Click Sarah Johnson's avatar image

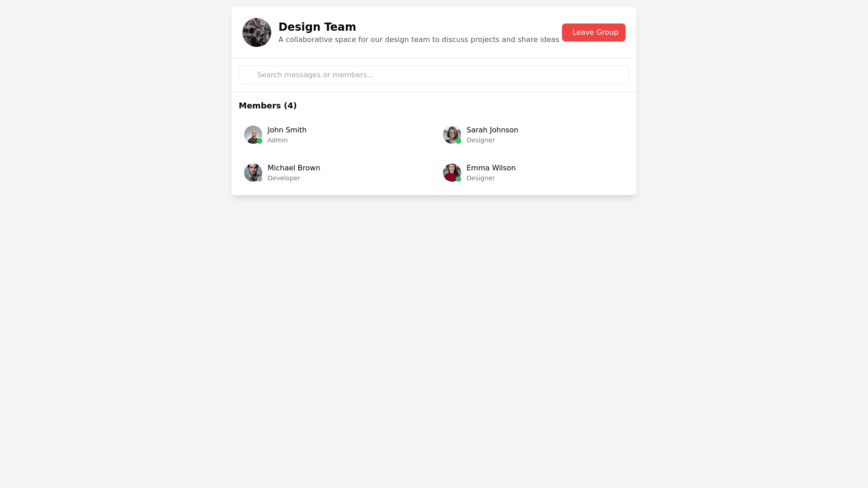pos(451,134)
